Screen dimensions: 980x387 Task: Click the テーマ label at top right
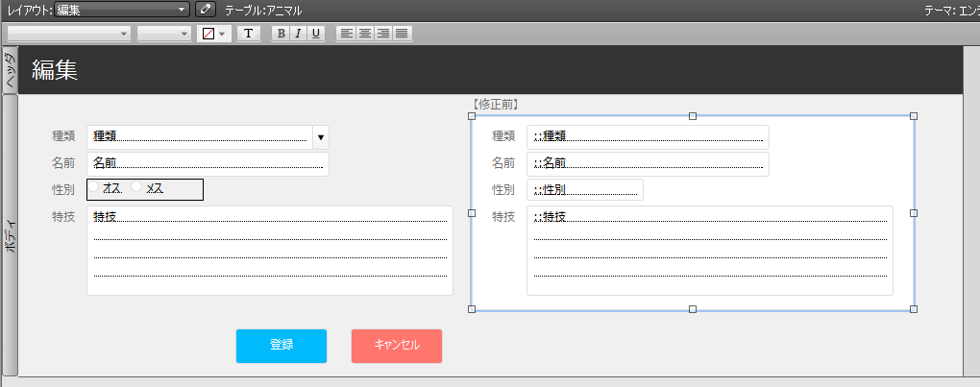click(x=952, y=11)
